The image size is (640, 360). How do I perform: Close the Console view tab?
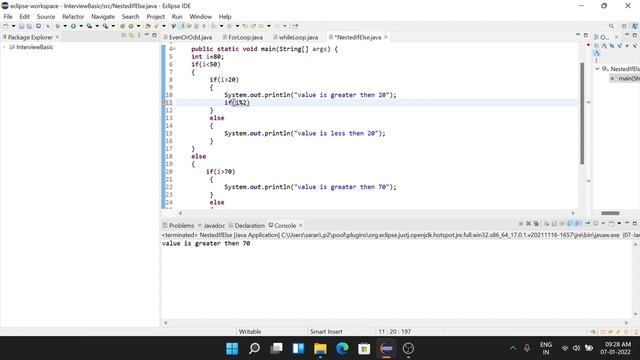(x=300, y=225)
